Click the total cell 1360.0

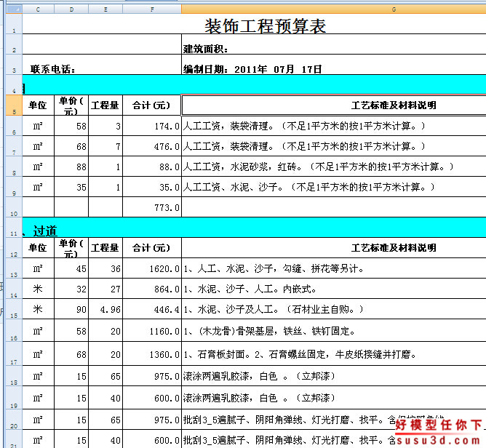click(152, 353)
